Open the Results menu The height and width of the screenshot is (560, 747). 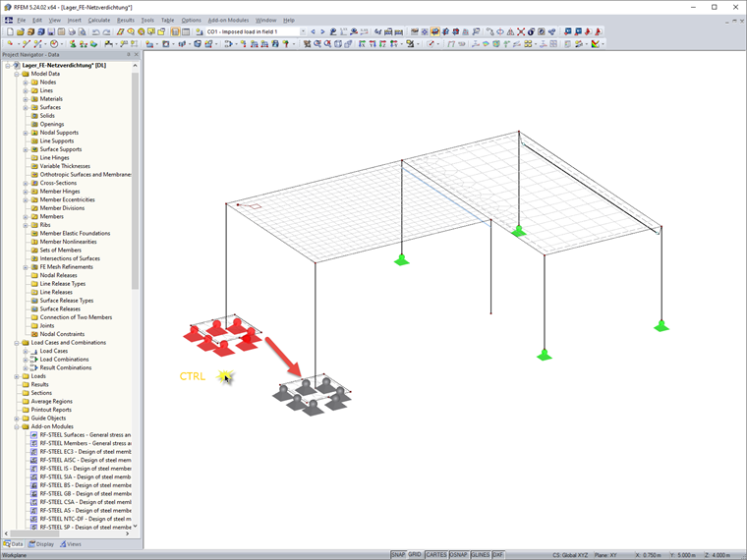(125, 20)
